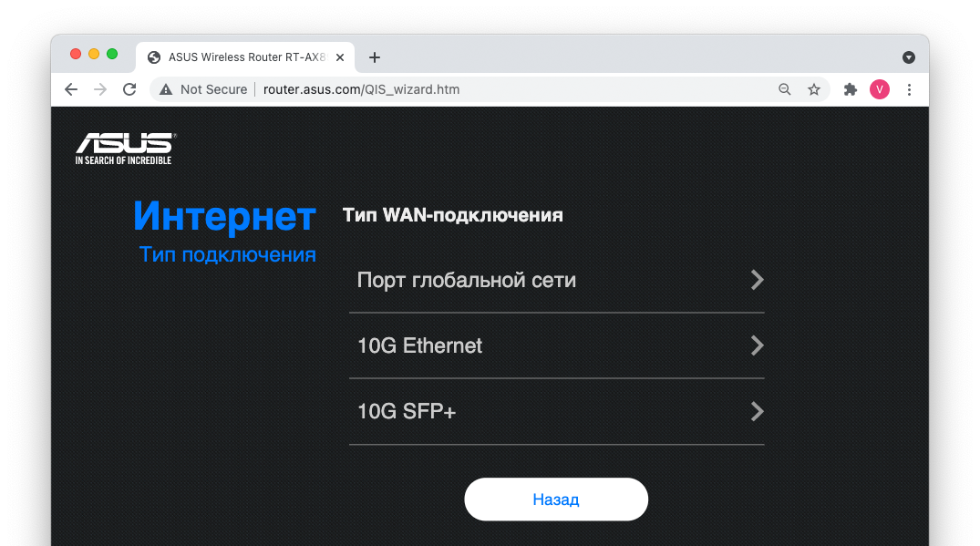This screenshot has height=546, width=980.
Task: Click the Назад button
Action: (556, 500)
